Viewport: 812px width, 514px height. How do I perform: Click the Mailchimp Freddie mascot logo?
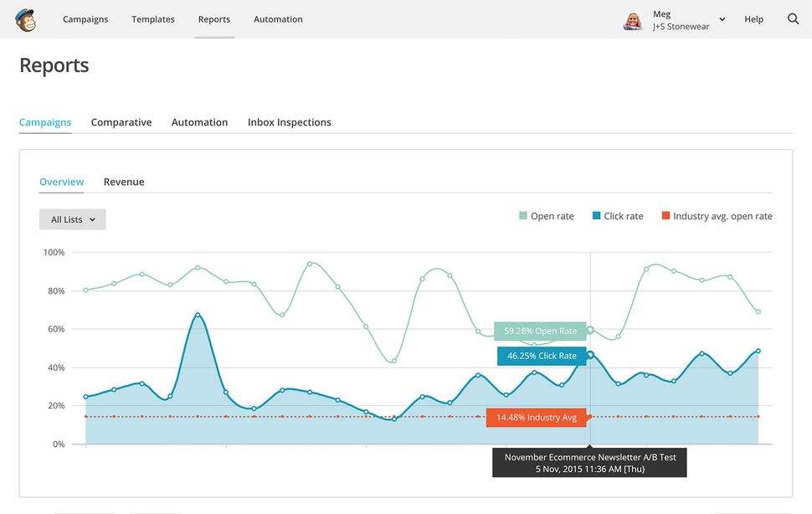(x=25, y=18)
